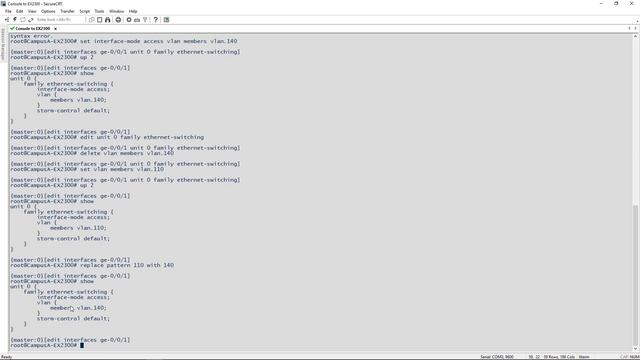Open the Help menu
640x360 pixels.
coord(133,11)
